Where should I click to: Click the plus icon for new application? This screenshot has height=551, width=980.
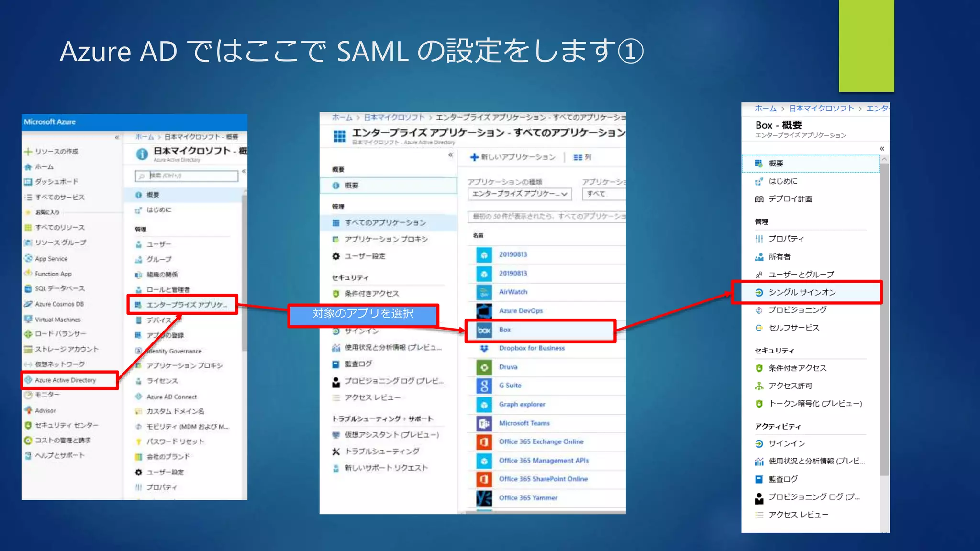coord(474,157)
